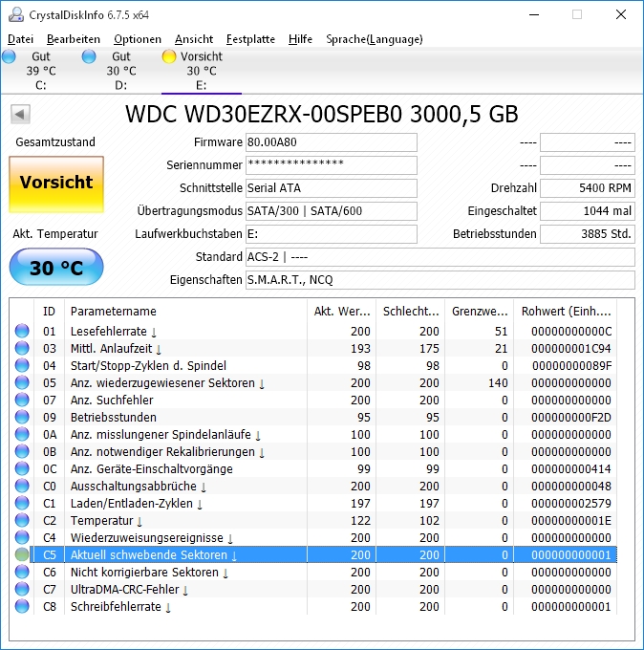Click threshold value 140 in row 05

[498, 383]
